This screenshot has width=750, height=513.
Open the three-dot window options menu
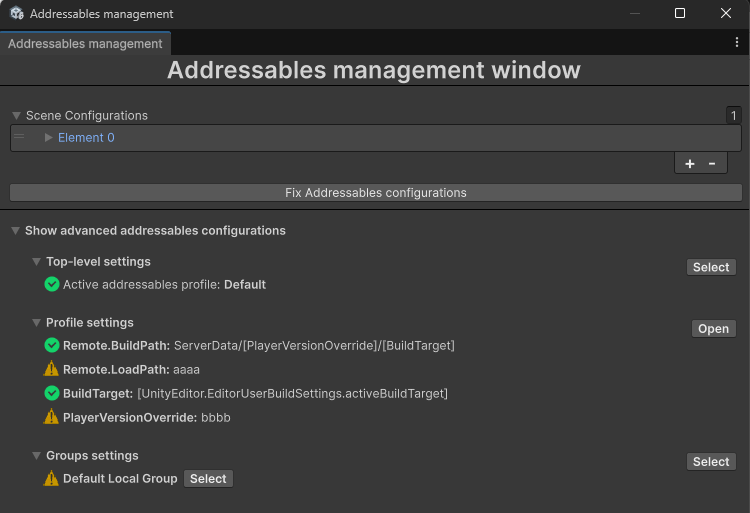pos(737,43)
